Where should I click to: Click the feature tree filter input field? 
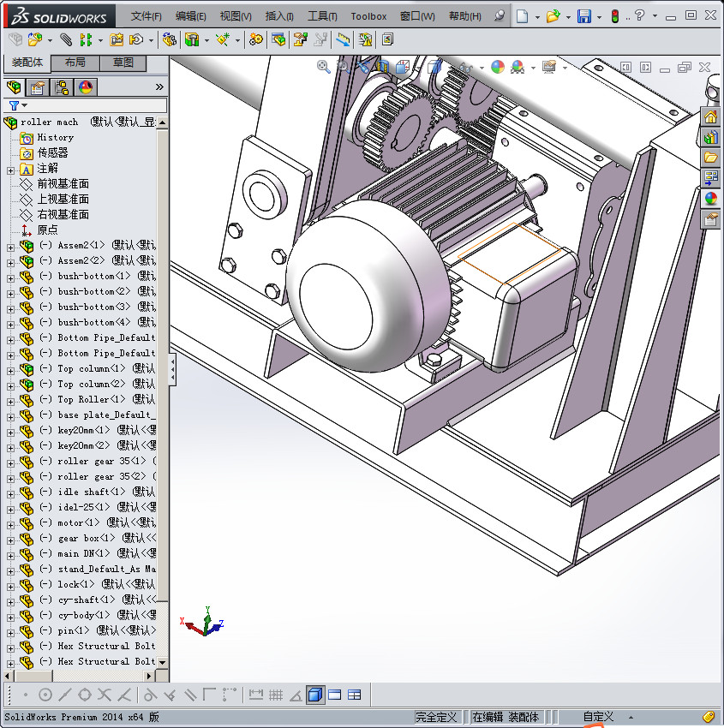click(x=98, y=106)
